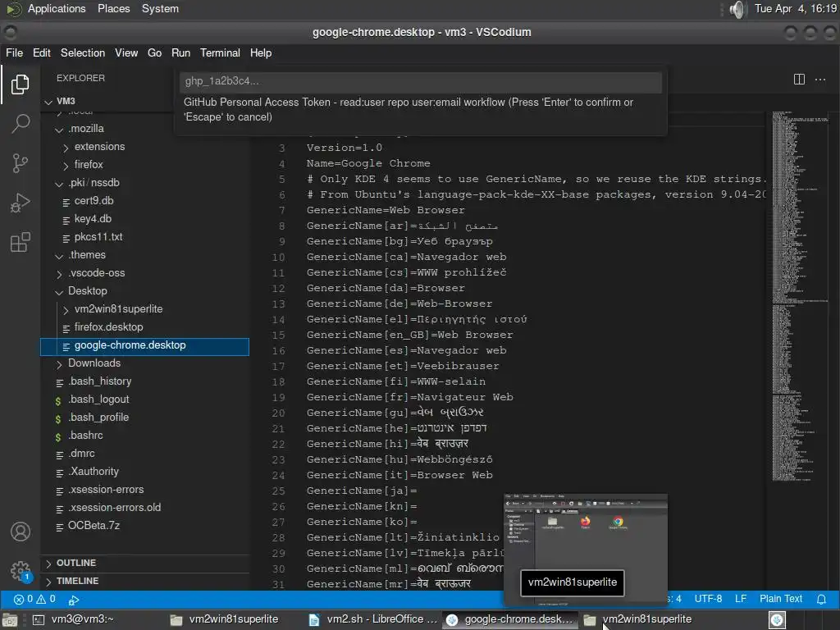This screenshot has height=630, width=840.
Task: Open pkcs11.txt file
Action: (x=98, y=237)
